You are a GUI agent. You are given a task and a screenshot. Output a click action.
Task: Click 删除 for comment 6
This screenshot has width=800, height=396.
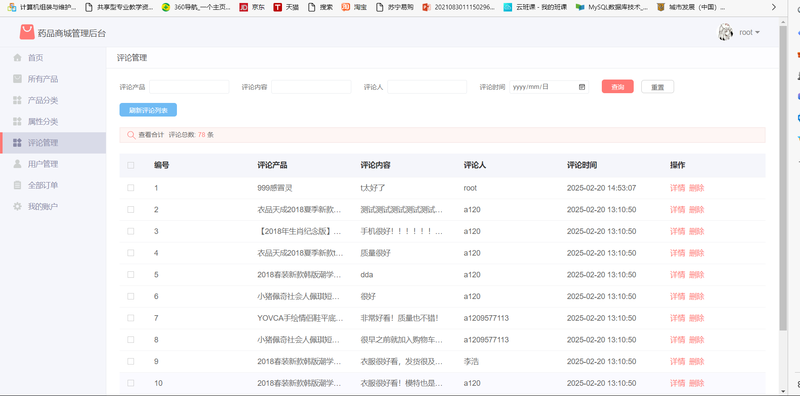tap(696, 296)
